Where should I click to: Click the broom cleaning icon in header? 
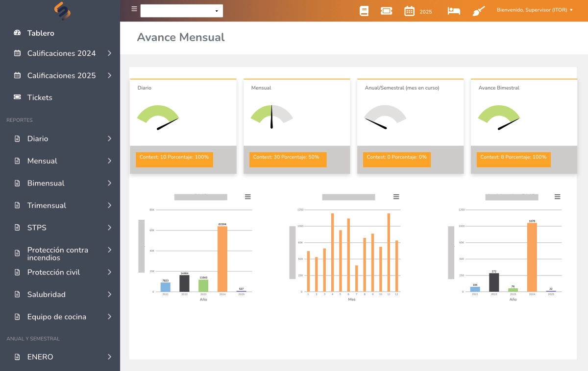[x=479, y=11]
